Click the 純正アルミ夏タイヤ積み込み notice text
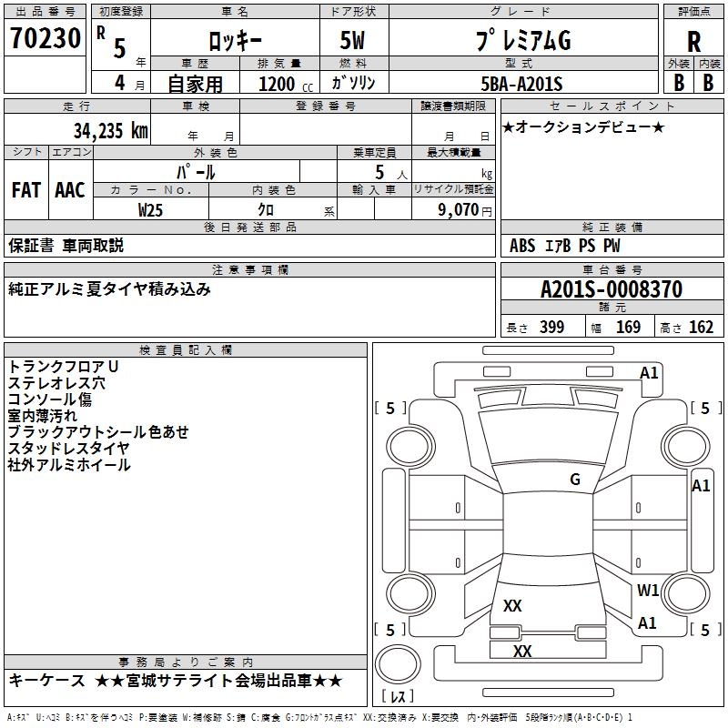728x728 pixels. [110, 289]
